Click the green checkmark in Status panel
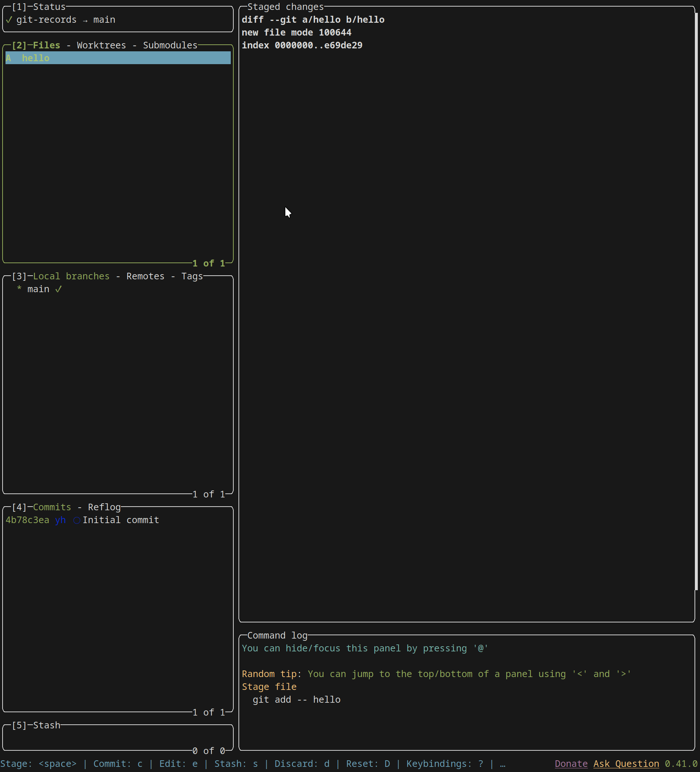This screenshot has width=700, height=772. [9, 20]
